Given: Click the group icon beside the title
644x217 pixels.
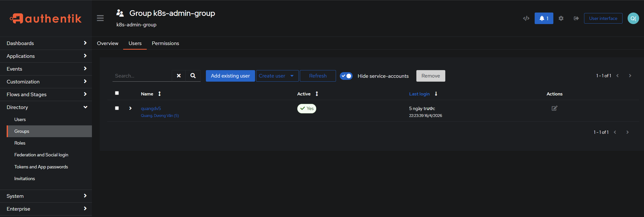Looking at the screenshot, I should (120, 13).
